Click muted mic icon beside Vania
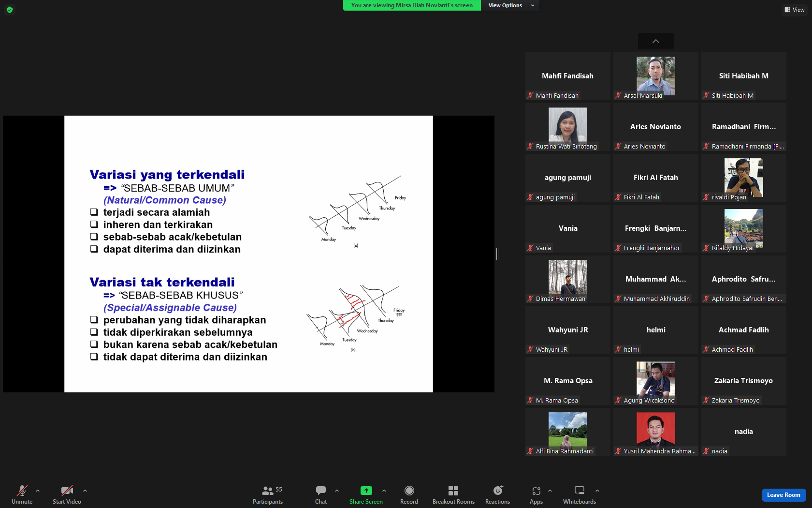This screenshot has width=812, height=508. [x=531, y=248]
